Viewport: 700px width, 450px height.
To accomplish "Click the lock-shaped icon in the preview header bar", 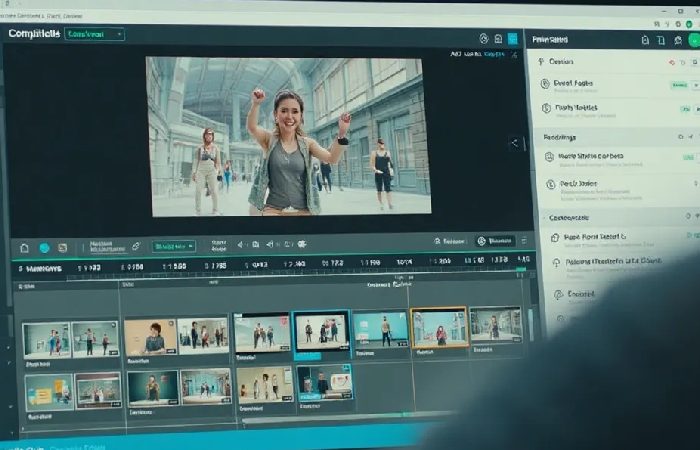I will [x=499, y=39].
